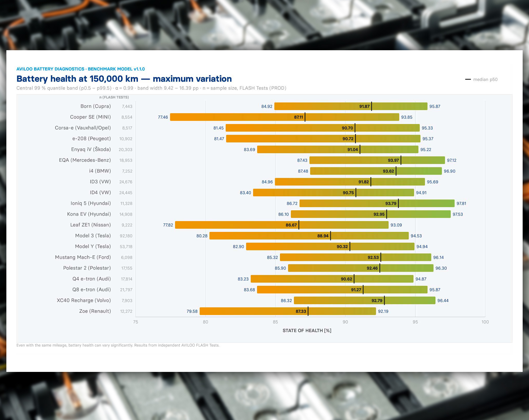The image size is (529, 420).
Task: Click the "Q4 e-tron (Audi)" row label
Action: [92, 279]
